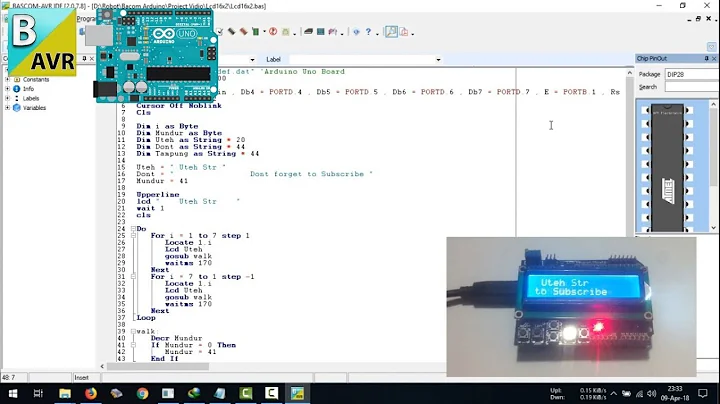Click the blue info globe icon
Screen dimensions: 720x404
pyautogui.click(x=356, y=32)
